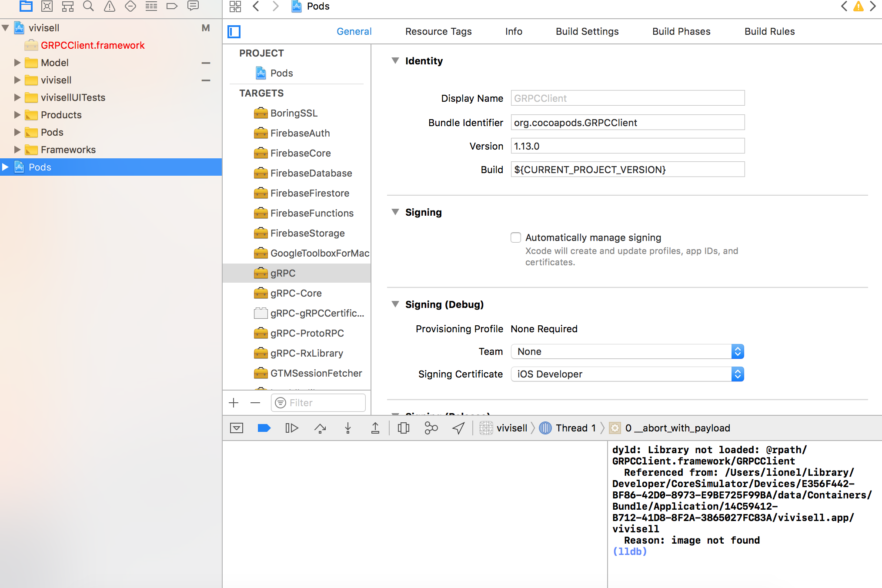Continue program execution in the debug bar
Screen dimensions: 882x588
tap(291, 428)
